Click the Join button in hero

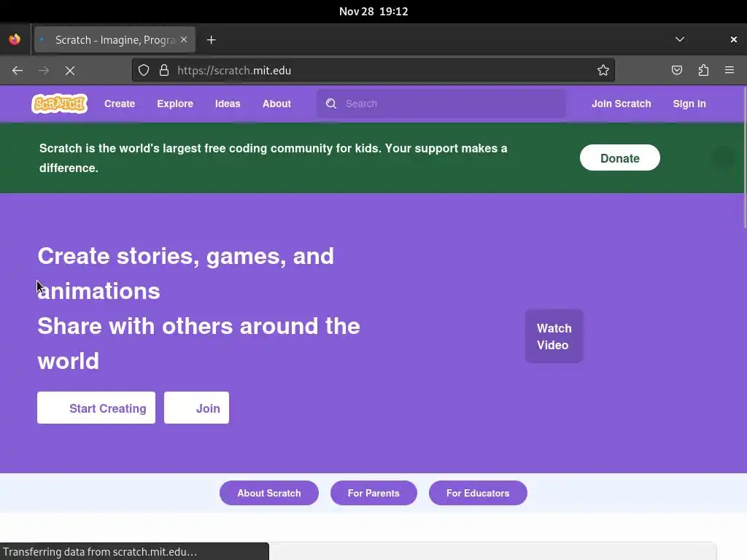(x=196, y=408)
